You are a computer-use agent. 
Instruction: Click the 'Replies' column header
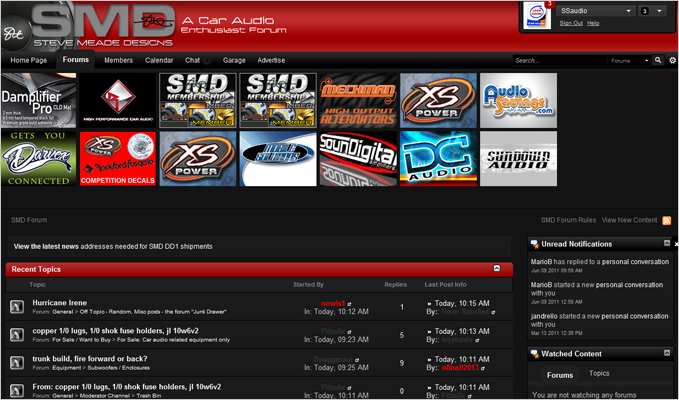pyautogui.click(x=395, y=284)
